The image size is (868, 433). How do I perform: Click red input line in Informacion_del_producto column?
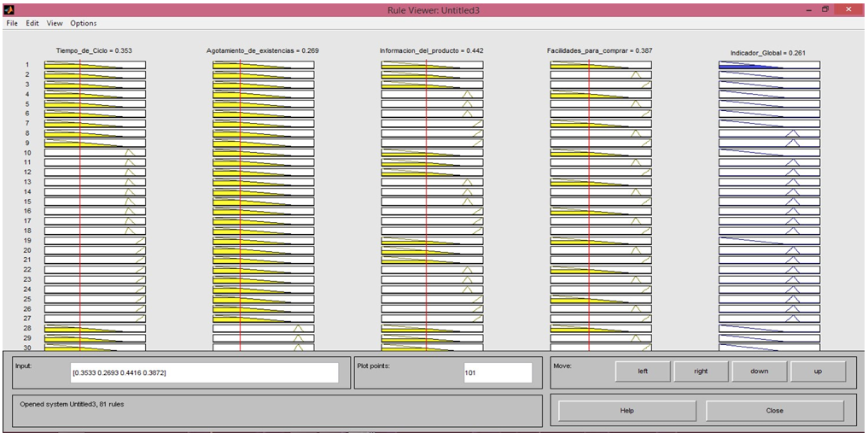click(x=426, y=205)
